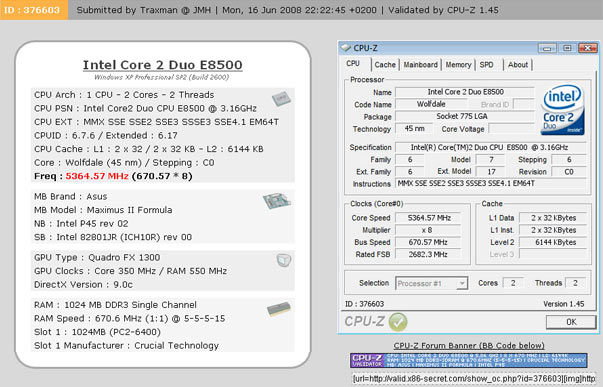Switch to the CPU tab
This screenshot has width=603, height=387.
(x=353, y=63)
